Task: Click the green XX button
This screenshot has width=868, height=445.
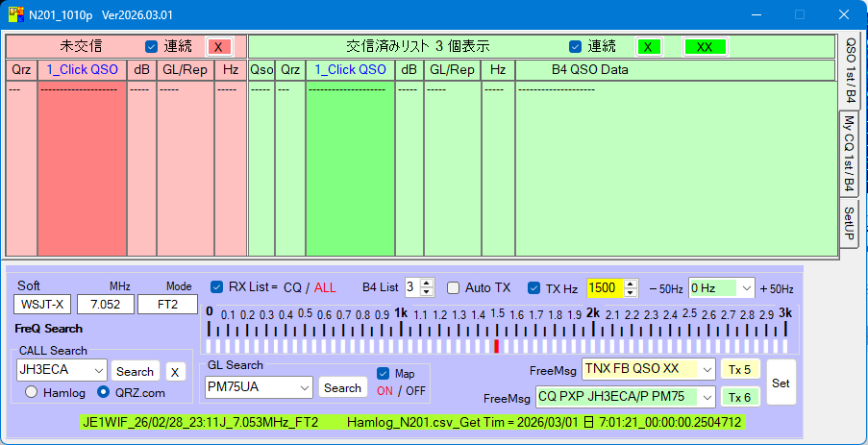Action: [x=705, y=47]
